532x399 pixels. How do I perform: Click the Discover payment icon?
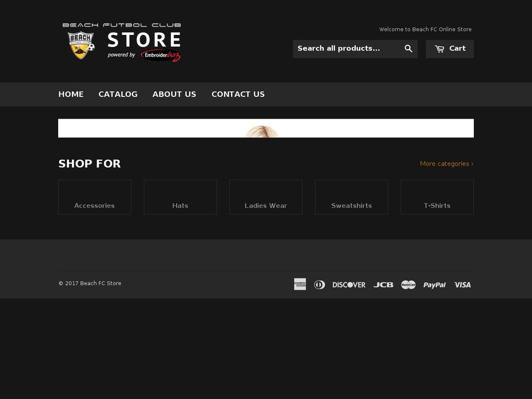[x=349, y=285]
